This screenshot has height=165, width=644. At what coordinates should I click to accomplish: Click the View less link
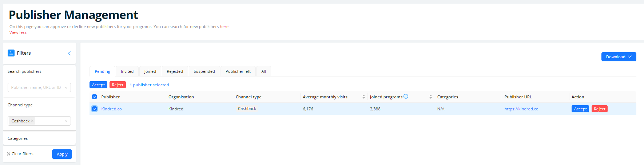[x=18, y=32]
